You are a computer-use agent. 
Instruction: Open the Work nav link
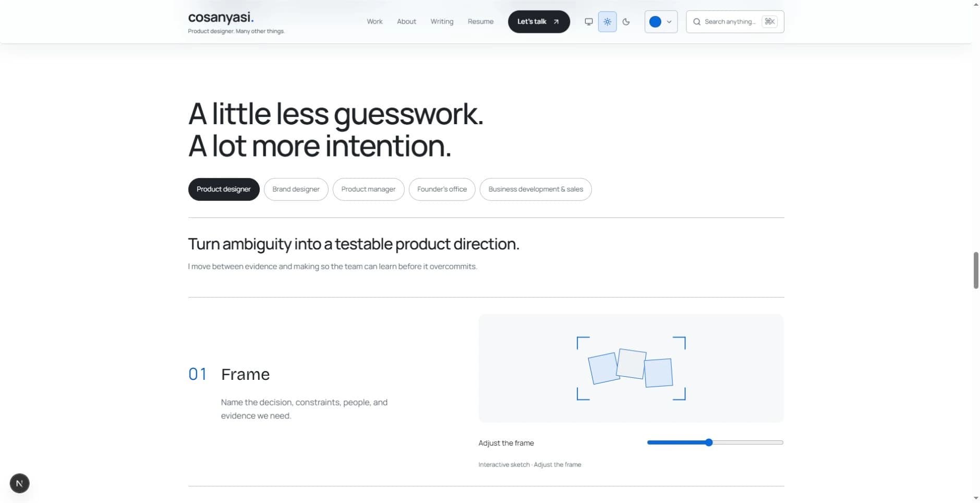pyautogui.click(x=374, y=21)
